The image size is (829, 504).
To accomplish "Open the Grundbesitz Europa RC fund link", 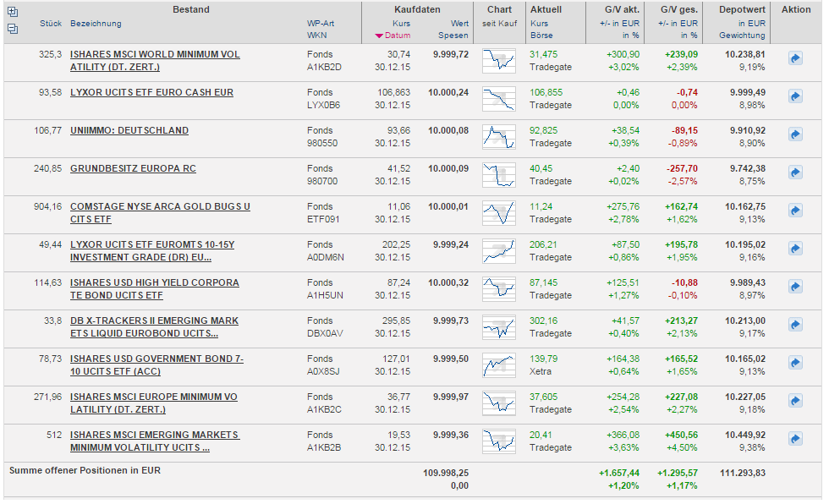I will [x=133, y=168].
